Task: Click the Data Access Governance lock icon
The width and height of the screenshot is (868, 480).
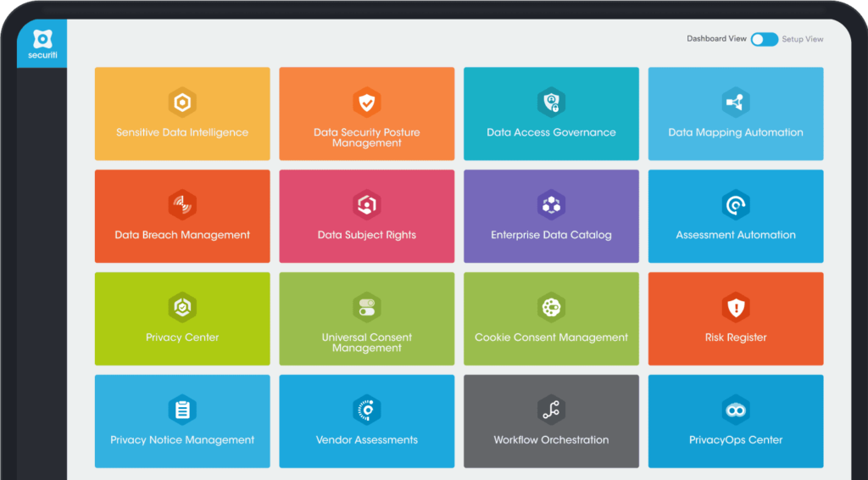Action: coord(551,103)
